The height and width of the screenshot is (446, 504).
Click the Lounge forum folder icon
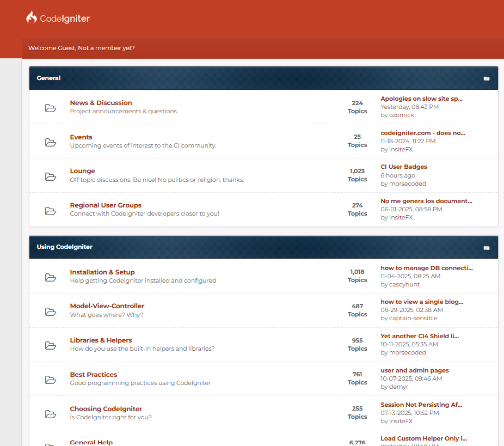click(x=51, y=176)
